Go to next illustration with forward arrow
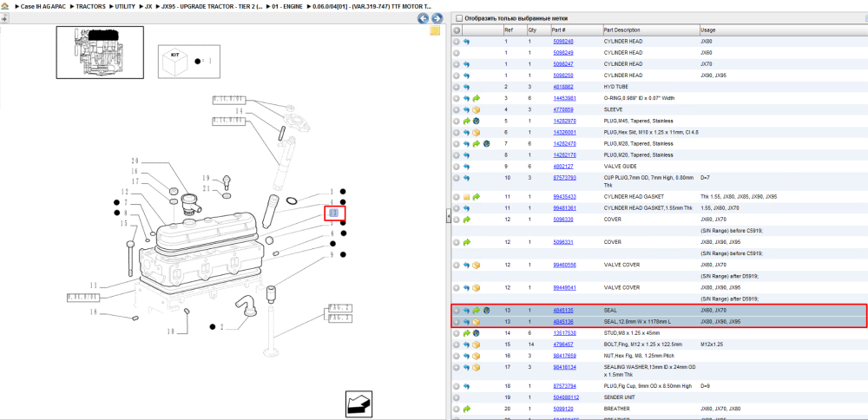The height and width of the screenshot is (420, 868). tap(437, 18)
